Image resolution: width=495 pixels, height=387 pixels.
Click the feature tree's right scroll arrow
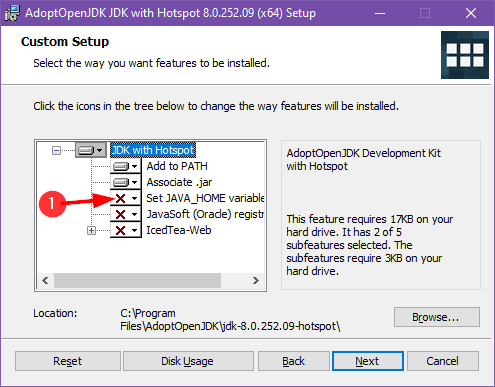click(255, 280)
